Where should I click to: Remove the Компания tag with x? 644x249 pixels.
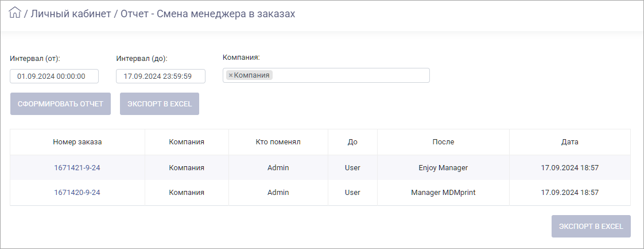[x=230, y=75]
